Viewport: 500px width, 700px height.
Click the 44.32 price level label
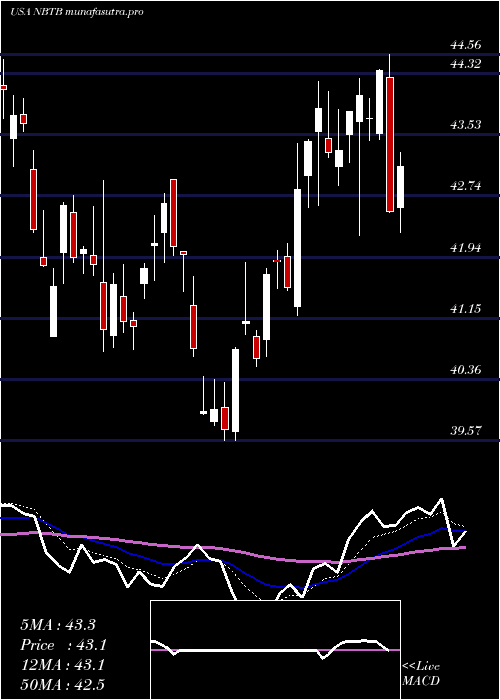(x=466, y=64)
